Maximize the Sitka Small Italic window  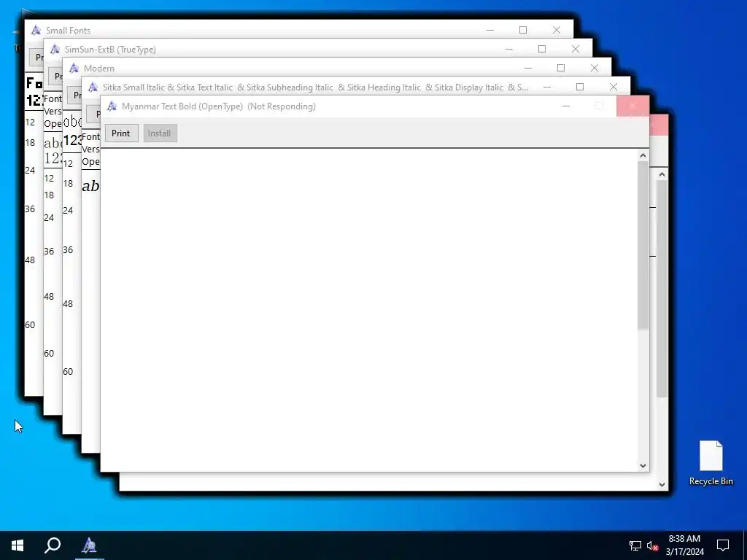580,87
